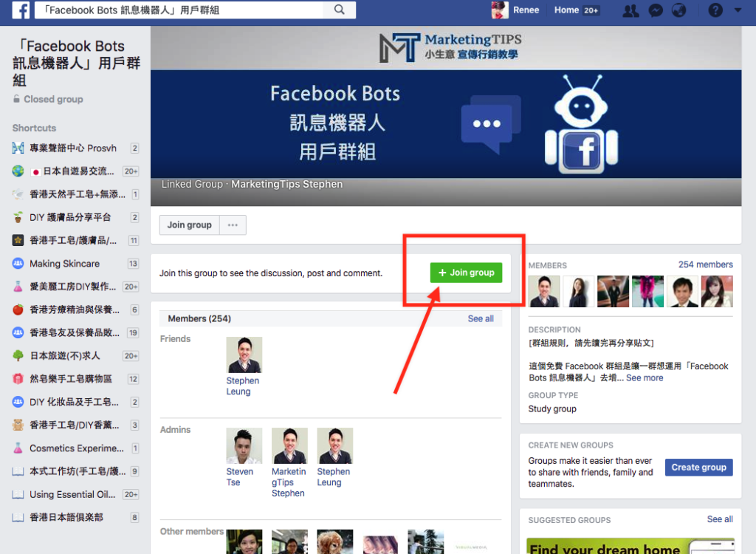756x554 pixels.
Task: Click the apple icon beside 香港芳療精油與保養
Action: point(18,310)
